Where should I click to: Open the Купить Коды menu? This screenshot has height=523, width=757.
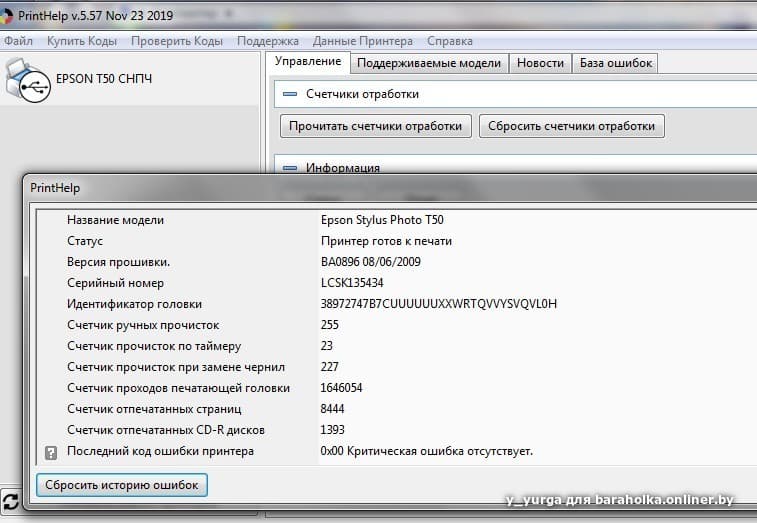pos(82,41)
